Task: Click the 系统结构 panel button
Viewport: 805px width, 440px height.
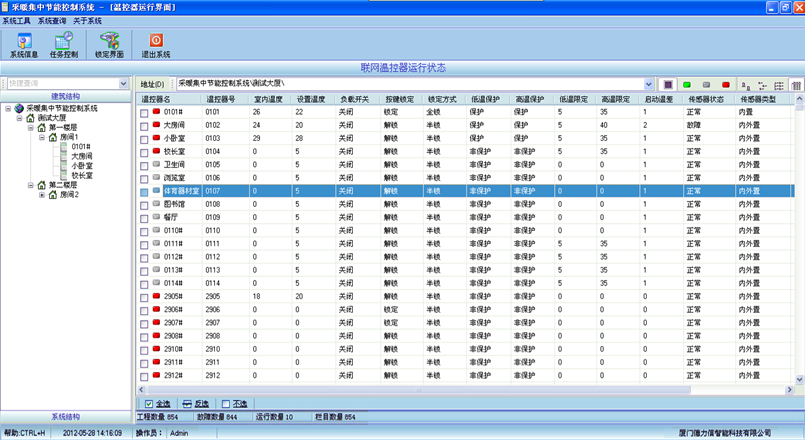Action: [65, 416]
